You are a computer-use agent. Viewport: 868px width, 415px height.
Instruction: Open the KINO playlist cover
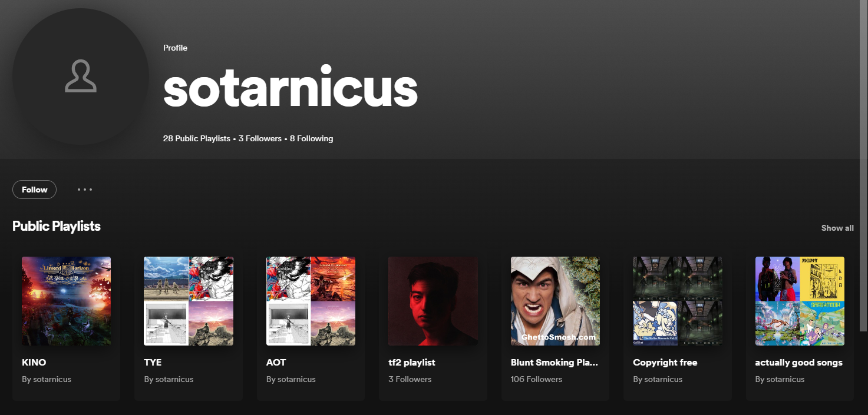tap(66, 301)
